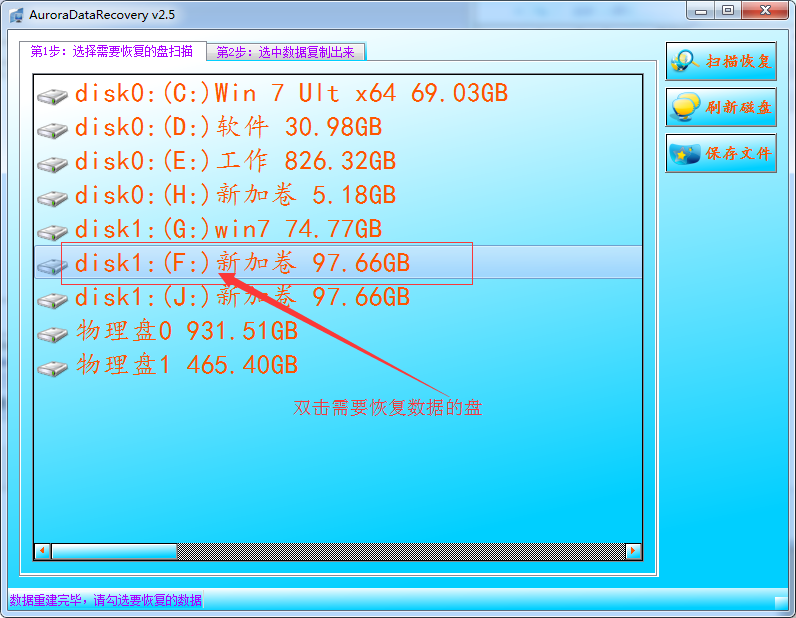
Task: Click the drive icon beside 物理盘0 931.51GB
Action: [x=52, y=334]
